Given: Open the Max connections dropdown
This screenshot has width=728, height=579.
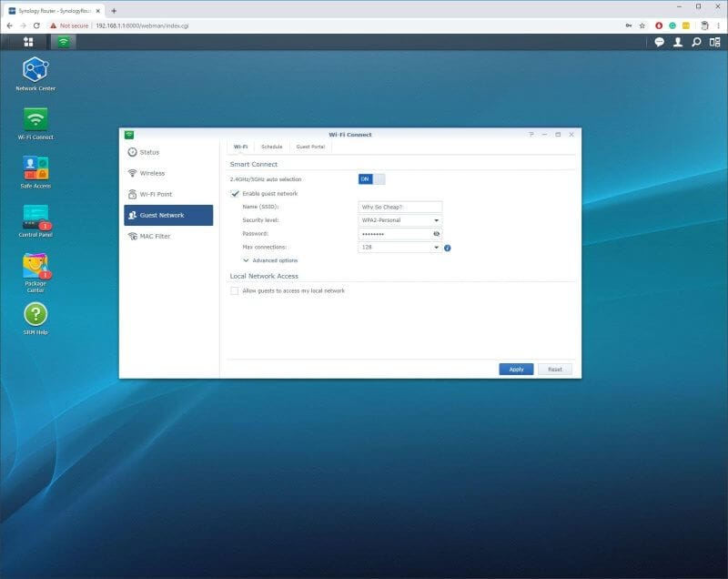Looking at the screenshot, I should pos(435,246).
